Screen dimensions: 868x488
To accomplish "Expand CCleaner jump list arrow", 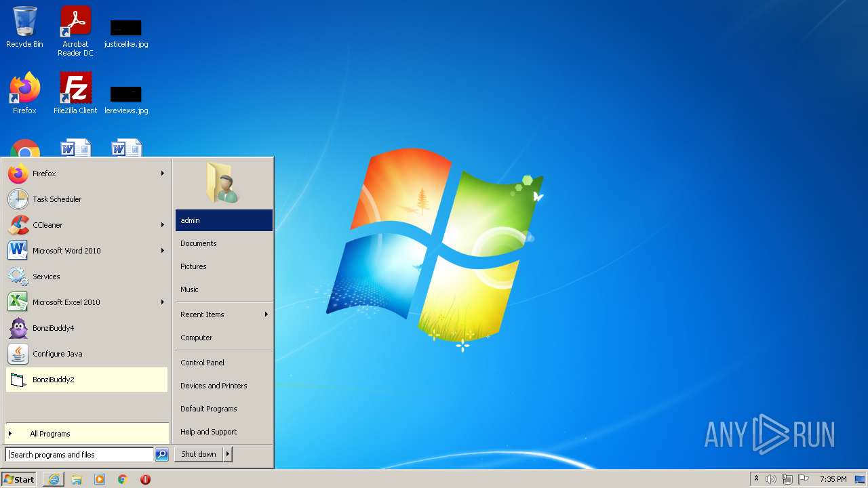I will (163, 225).
